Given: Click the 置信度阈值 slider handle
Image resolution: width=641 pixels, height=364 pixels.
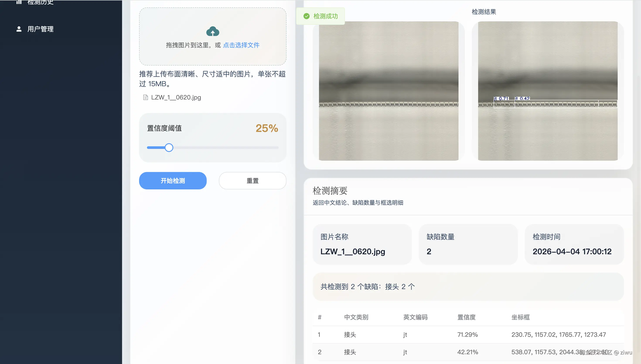Looking at the screenshot, I should pyautogui.click(x=169, y=148).
